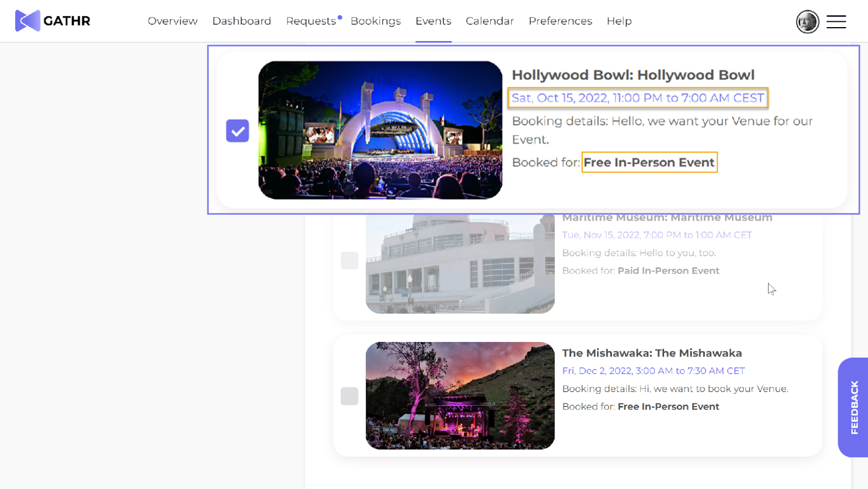The image size is (868, 489).
Task: Open the Hollywood Bowl venue photo
Action: (380, 130)
